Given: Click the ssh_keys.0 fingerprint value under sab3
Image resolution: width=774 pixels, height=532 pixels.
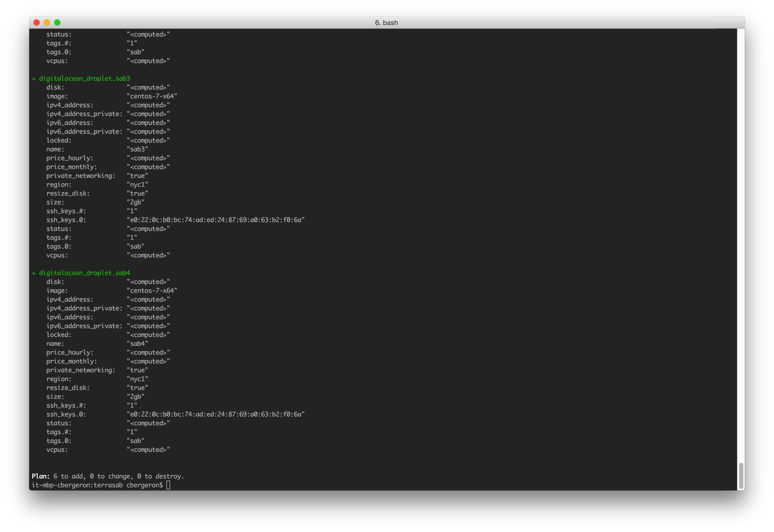Looking at the screenshot, I should click(x=216, y=219).
